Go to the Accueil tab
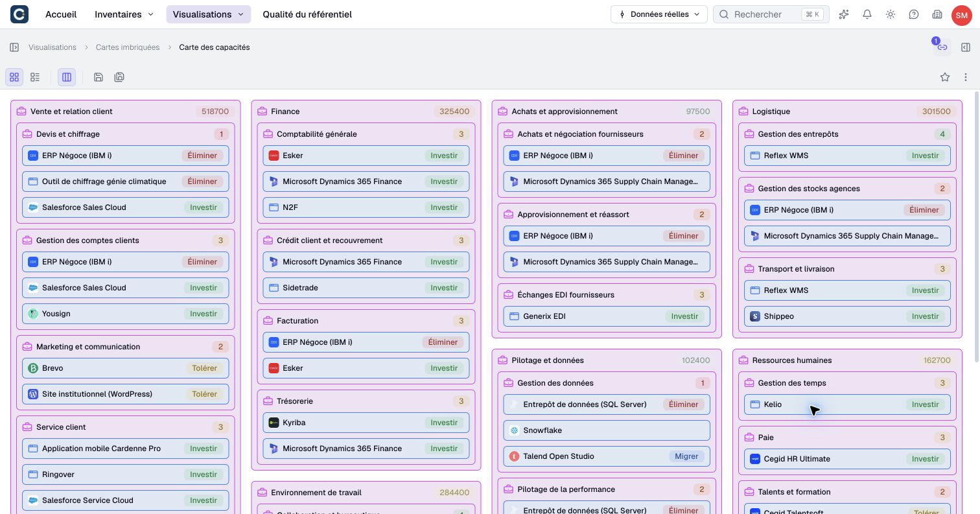This screenshot has height=514, width=980. point(61,14)
